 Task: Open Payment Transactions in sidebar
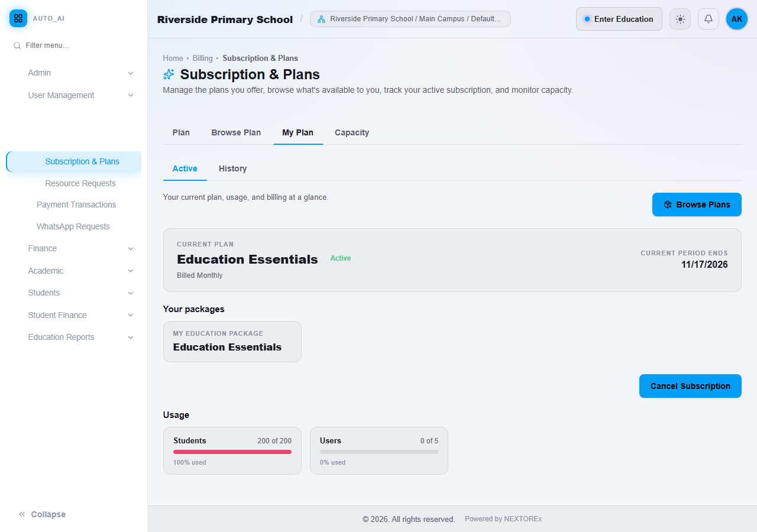[76, 205]
